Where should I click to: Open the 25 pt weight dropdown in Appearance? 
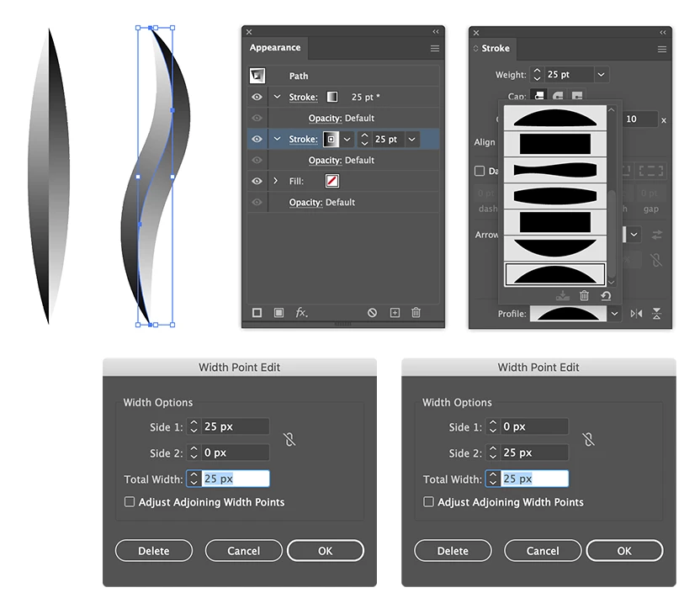(412, 140)
